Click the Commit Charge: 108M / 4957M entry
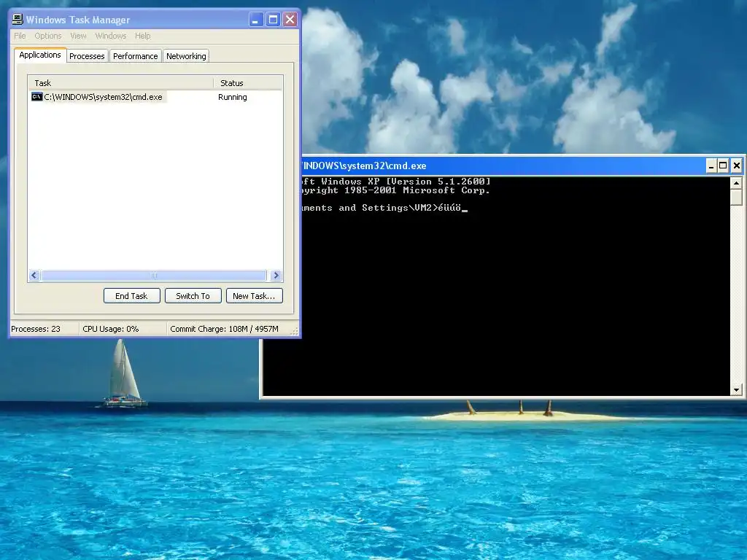The image size is (747, 560). (225, 329)
